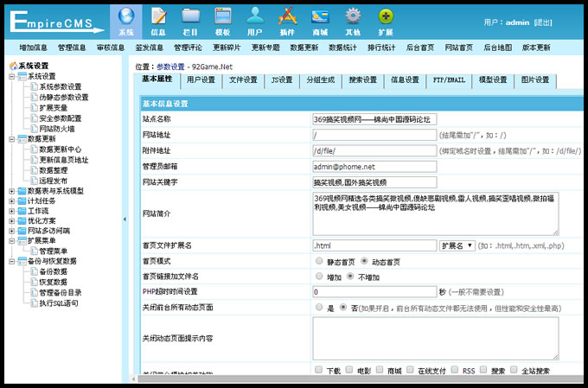Choose 增加 for 首页链接加文件名

click(x=320, y=277)
